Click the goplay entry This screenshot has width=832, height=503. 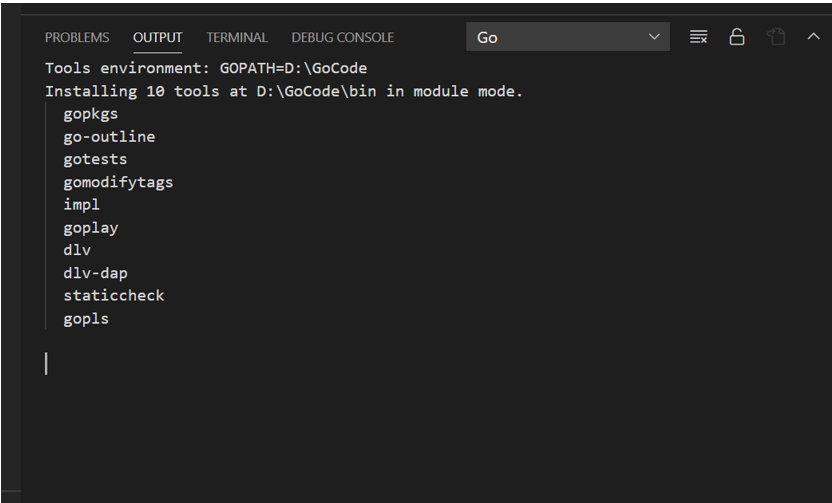click(91, 228)
